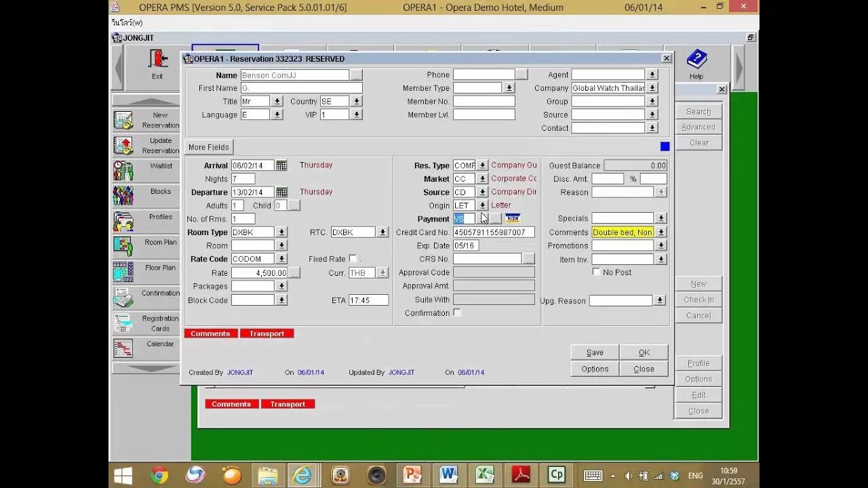This screenshot has width=868, height=488.
Task: Expand the Rate Code dropdown
Action: (x=281, y=259)
